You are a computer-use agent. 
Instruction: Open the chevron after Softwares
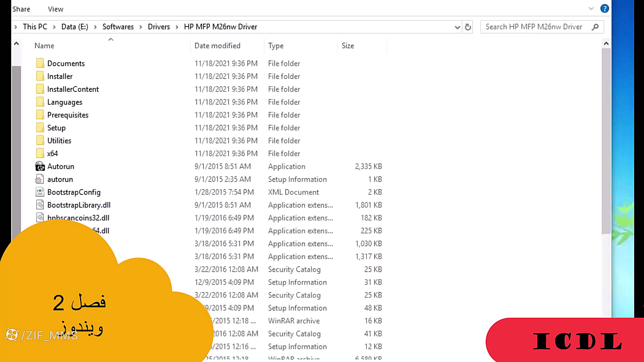[141, 27]
